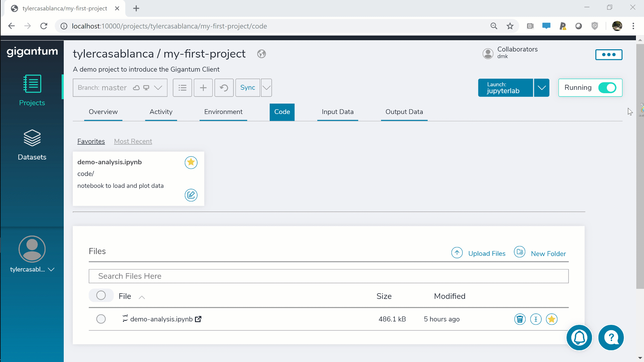
Task: Open the Projects sidebar section
Action: pos(32,90)
